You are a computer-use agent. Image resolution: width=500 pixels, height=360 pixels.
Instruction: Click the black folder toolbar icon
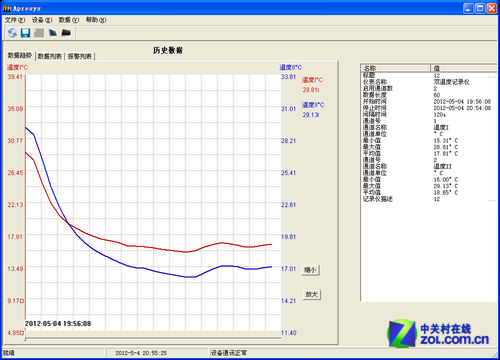click(66, 32)
